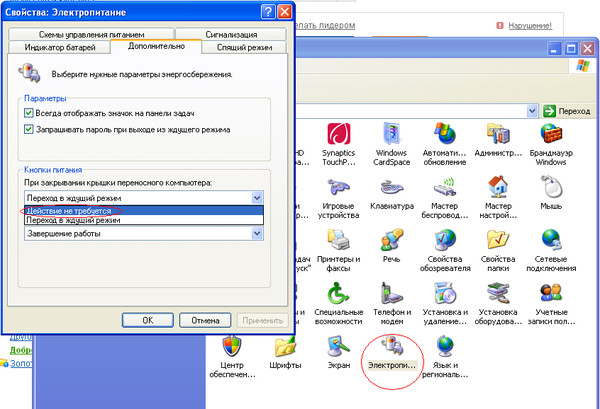Close the Электропитание properties dialog
This screenshot has width=600, height=409.
[284, 12]
